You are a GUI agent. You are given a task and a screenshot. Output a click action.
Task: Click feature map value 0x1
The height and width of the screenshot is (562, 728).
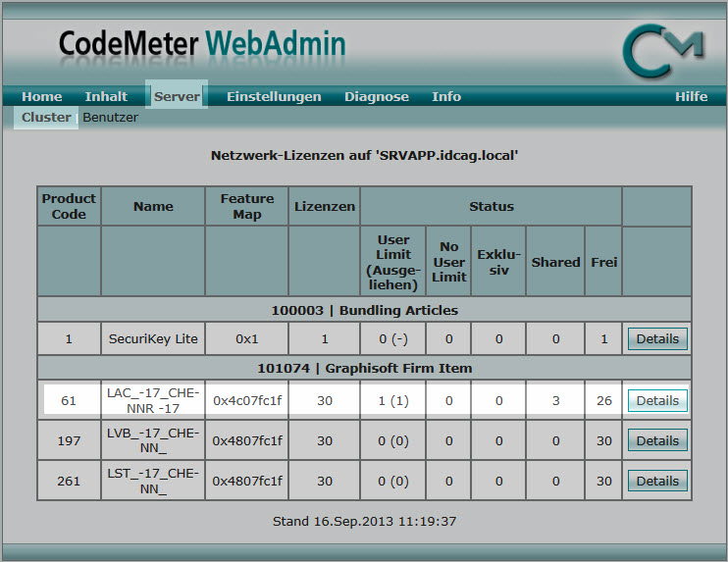click(x=247, y=338)
